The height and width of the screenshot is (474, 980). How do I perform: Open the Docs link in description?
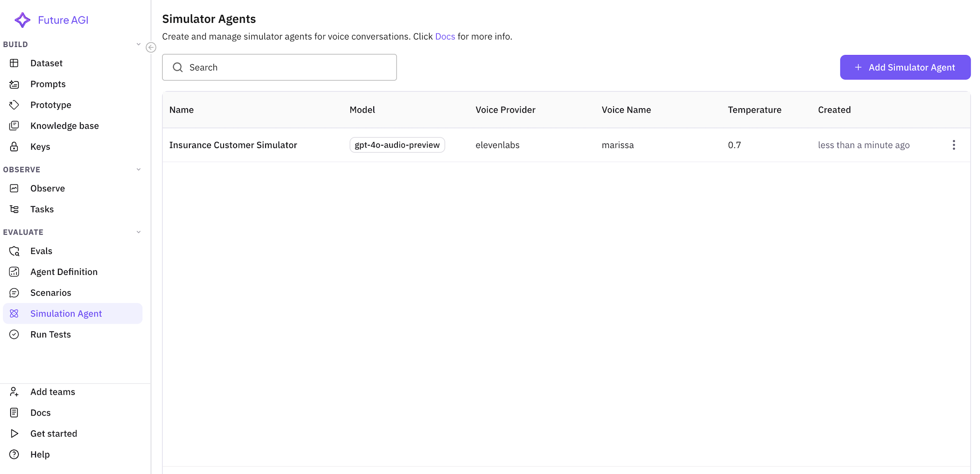point(445,37)
